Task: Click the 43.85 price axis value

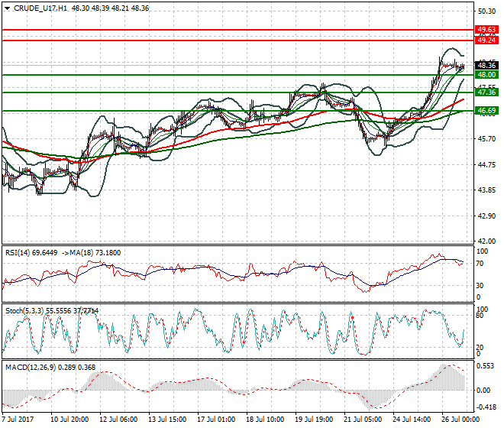Action: [486, 190]
